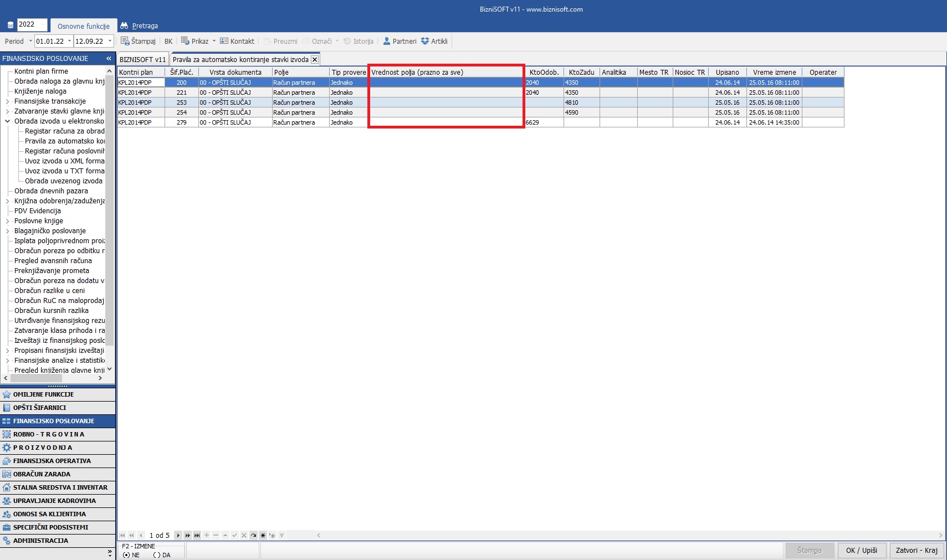Open Partneri from the toolbar
947x560 pixels.
[x=400, y=41]
